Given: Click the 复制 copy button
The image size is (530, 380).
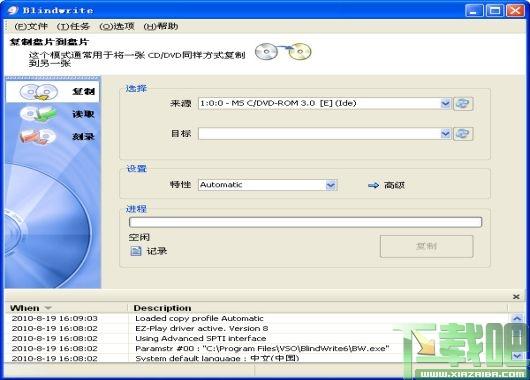Looking at the screenshot, I should [x=426, y=246].
